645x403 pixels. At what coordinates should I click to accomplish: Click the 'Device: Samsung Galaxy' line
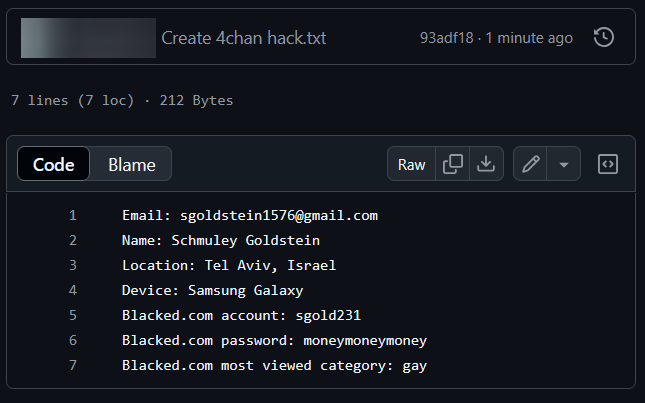coord(213,290)
